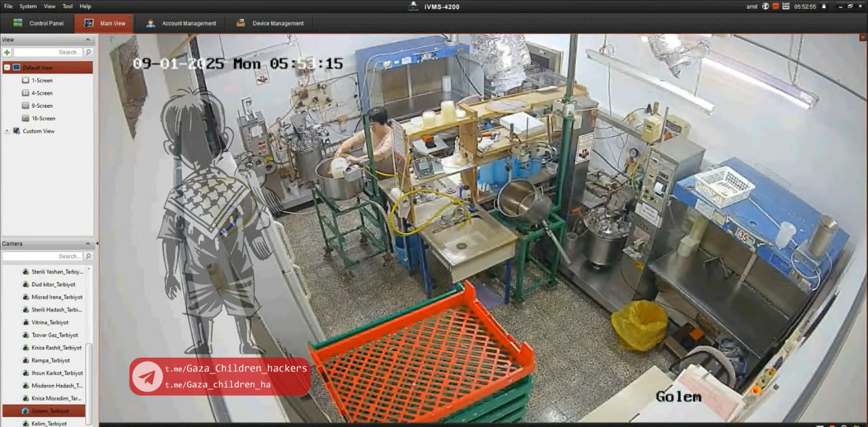Click the Camera search magnifier icon
868x427 pixels.
(88, 257)
